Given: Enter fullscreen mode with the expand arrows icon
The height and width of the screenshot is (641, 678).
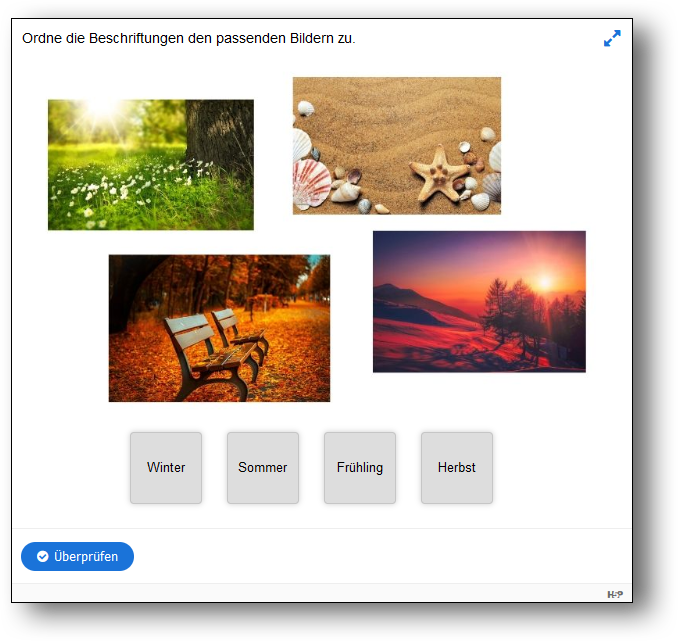Looking at the screenshot, I should (x=612, y=39).
